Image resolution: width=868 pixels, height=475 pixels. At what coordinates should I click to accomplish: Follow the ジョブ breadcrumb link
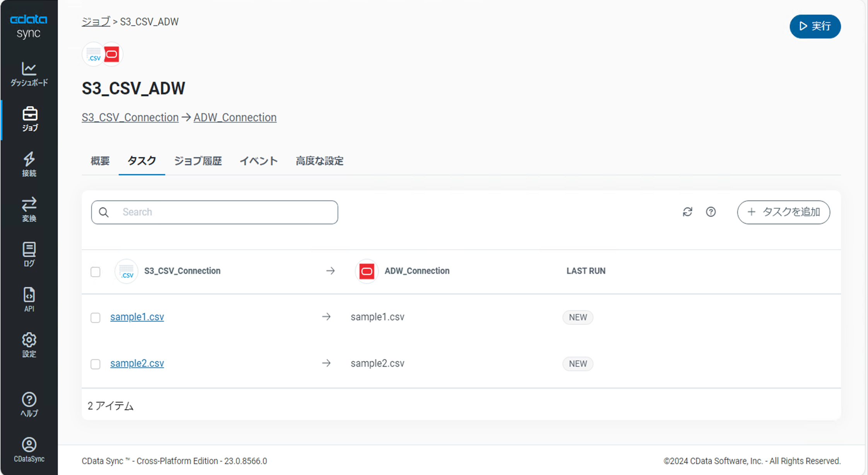[x=96, y=22]
